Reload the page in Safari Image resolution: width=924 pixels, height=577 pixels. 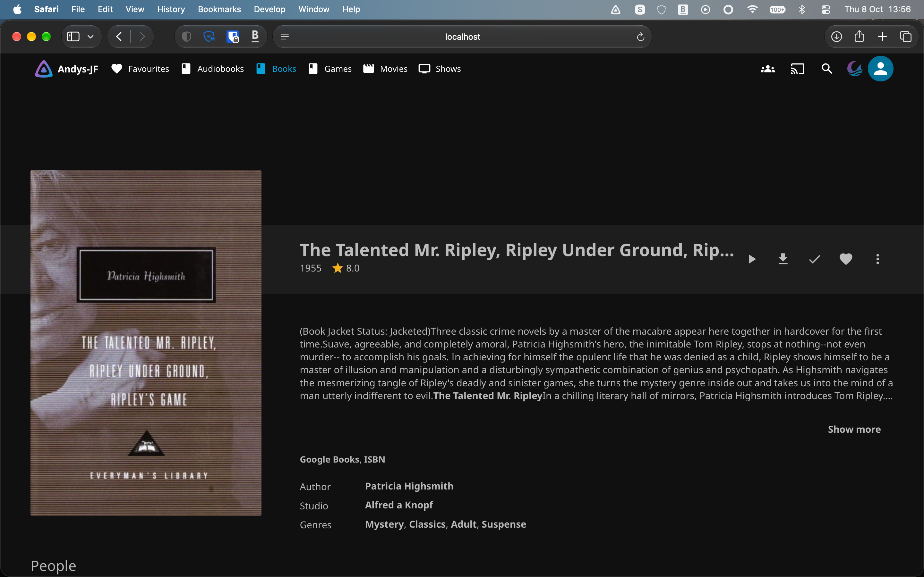pyautogui.click(x=640, y=37)
